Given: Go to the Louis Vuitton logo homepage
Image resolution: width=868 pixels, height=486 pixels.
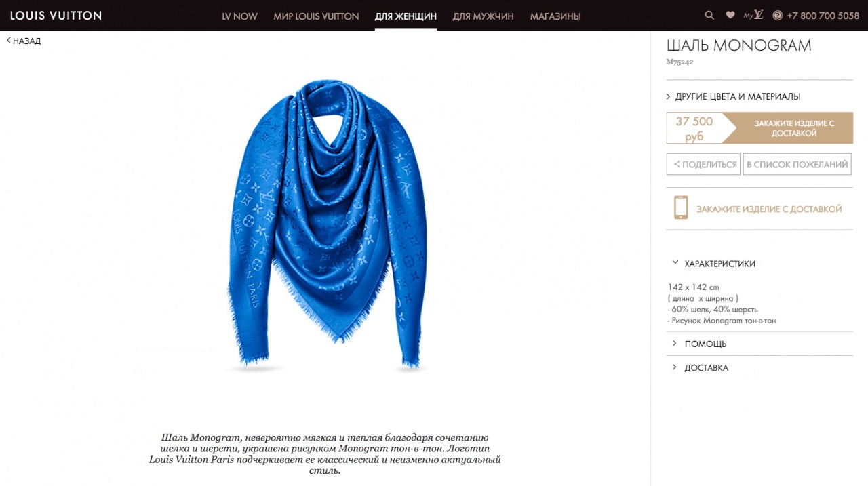Looking at the screenshot, I should pyautogui.click(x=56, y=15).
